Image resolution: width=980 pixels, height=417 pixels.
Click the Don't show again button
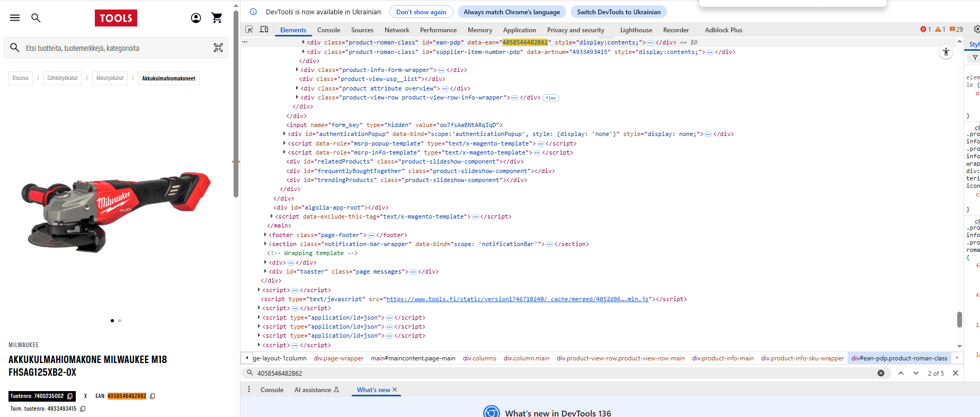coord(421,12)
